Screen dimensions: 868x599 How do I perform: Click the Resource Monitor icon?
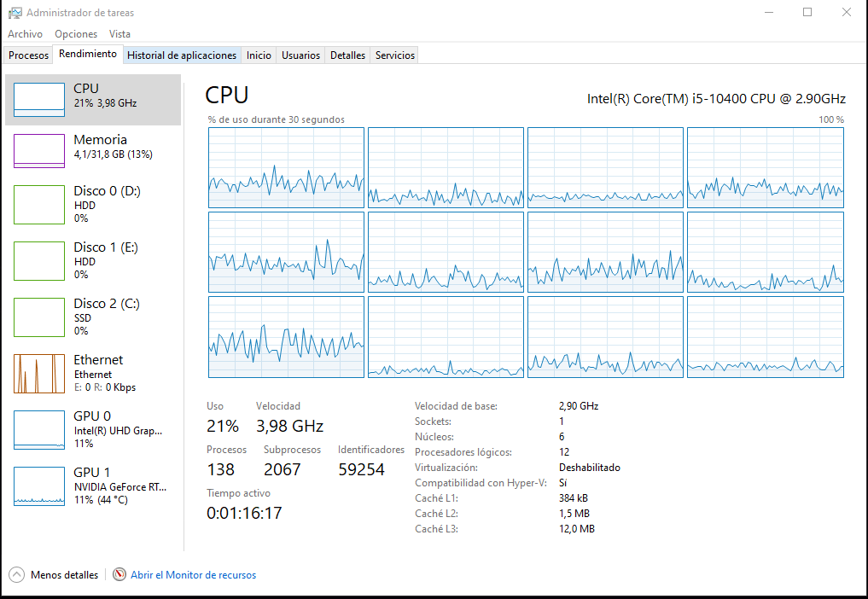(119, 575)
